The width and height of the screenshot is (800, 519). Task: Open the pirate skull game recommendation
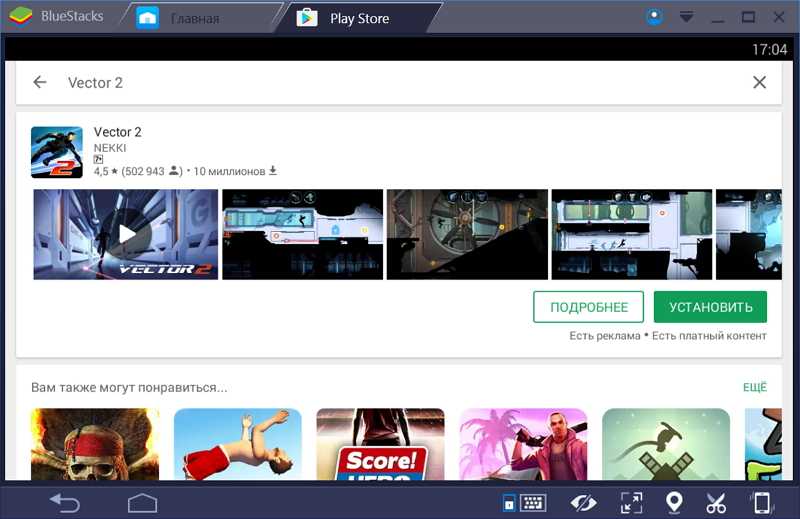click(x=95, y=444)
